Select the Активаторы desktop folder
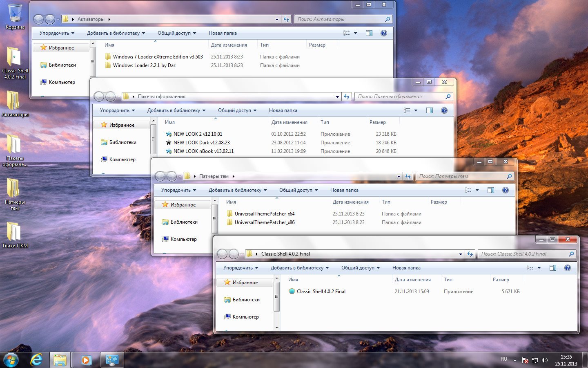The height and width of the screenshot is (368, 588). tap(15, 103)
